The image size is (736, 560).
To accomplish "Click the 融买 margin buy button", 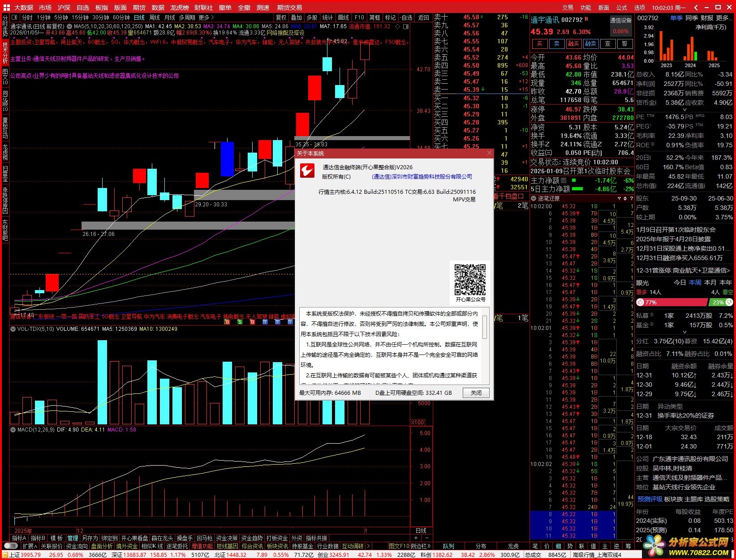I will 573,43.
